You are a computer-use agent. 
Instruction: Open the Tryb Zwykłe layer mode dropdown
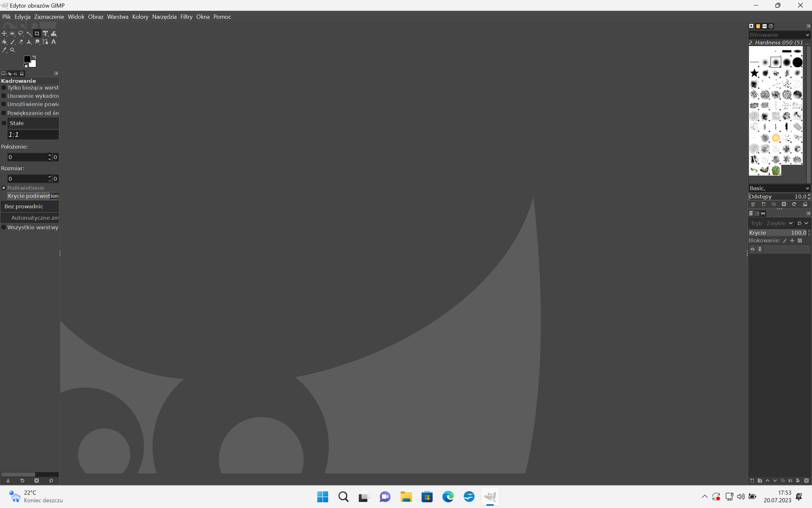tap(772, 223)
